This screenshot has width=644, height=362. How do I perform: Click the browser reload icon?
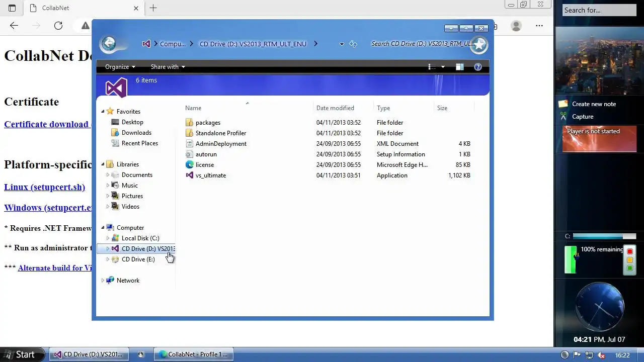pos(58,26)
